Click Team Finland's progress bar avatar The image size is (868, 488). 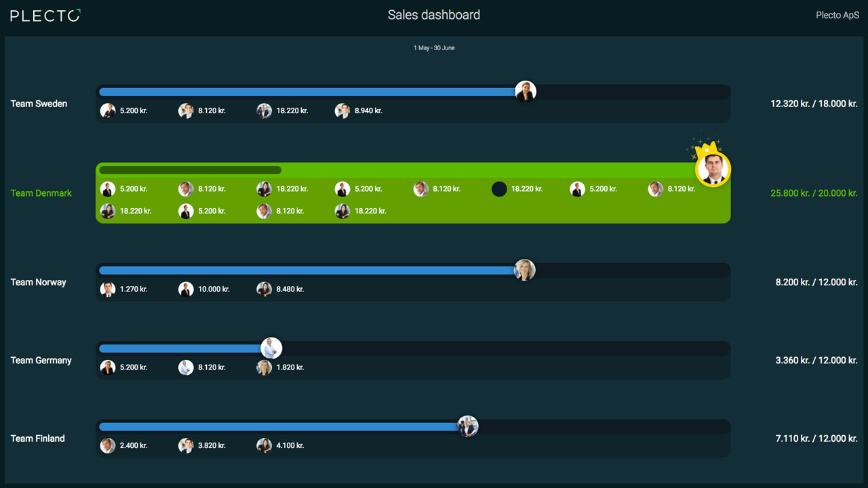468,426
